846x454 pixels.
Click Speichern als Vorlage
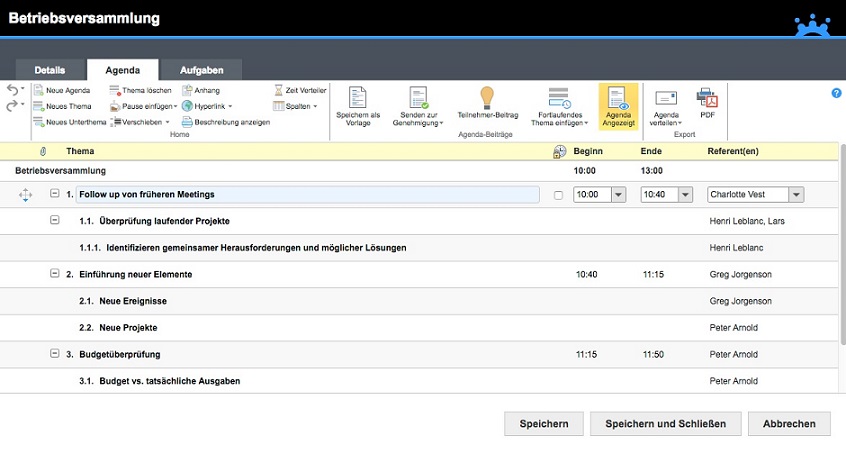[x=358, y=106]
